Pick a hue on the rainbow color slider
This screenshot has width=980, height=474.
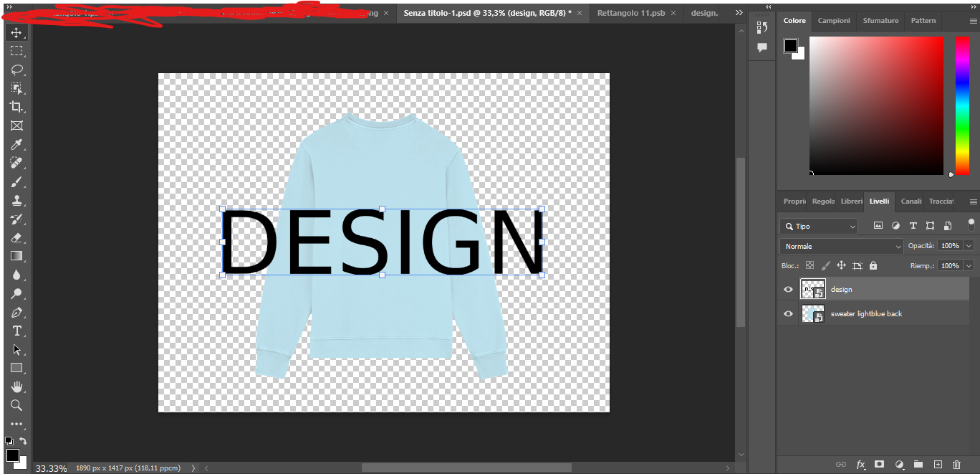[x=961, y=104]
